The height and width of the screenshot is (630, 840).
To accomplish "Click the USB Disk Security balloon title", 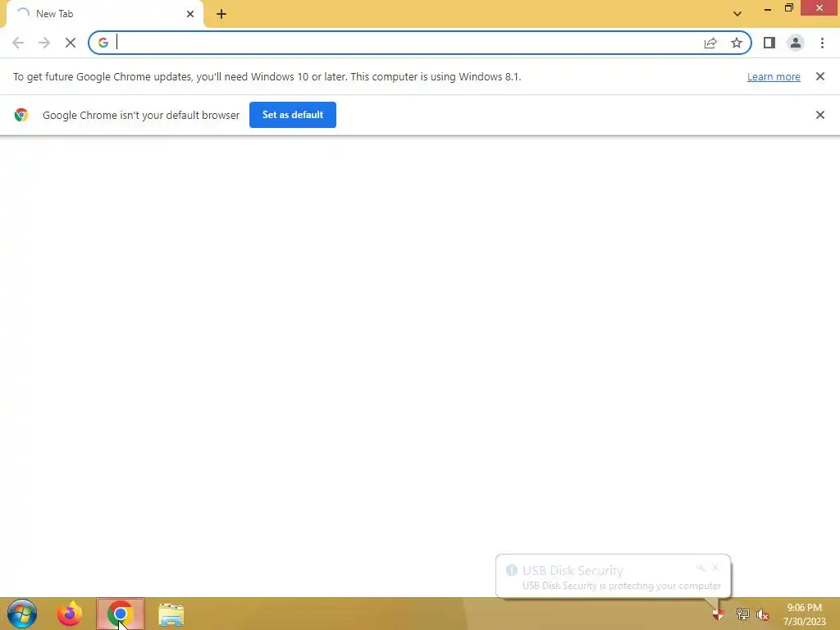I will tap(573, 571).
